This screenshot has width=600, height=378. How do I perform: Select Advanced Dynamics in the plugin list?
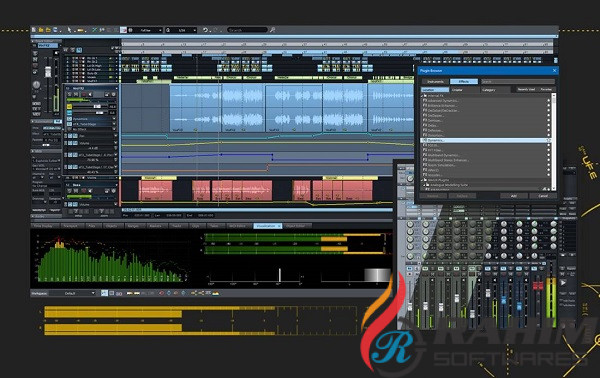coord(443,101)
